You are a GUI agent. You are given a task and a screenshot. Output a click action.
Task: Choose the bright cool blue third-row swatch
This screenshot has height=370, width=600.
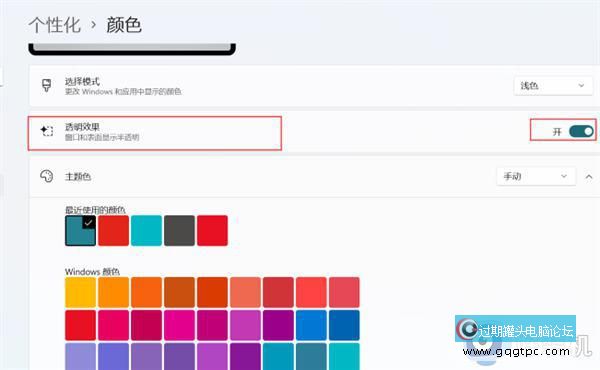click(278, 357)
